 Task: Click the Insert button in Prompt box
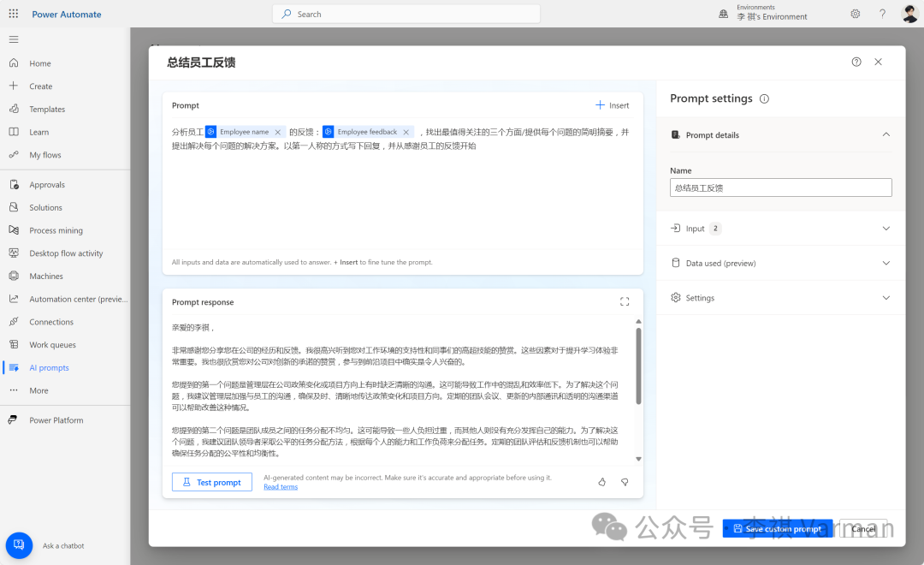(613, 105)
